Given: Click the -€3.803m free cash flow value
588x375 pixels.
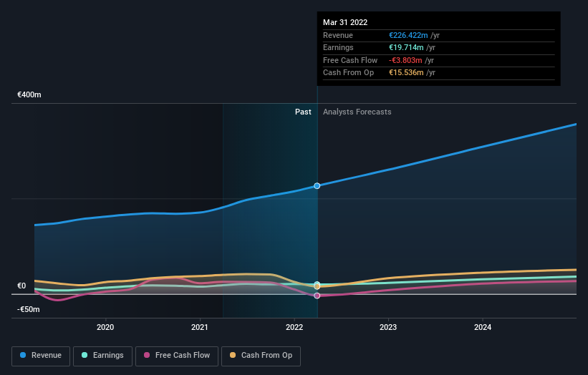Looking at the screenshot, I should pyautogui.click(x=405, y=60).
